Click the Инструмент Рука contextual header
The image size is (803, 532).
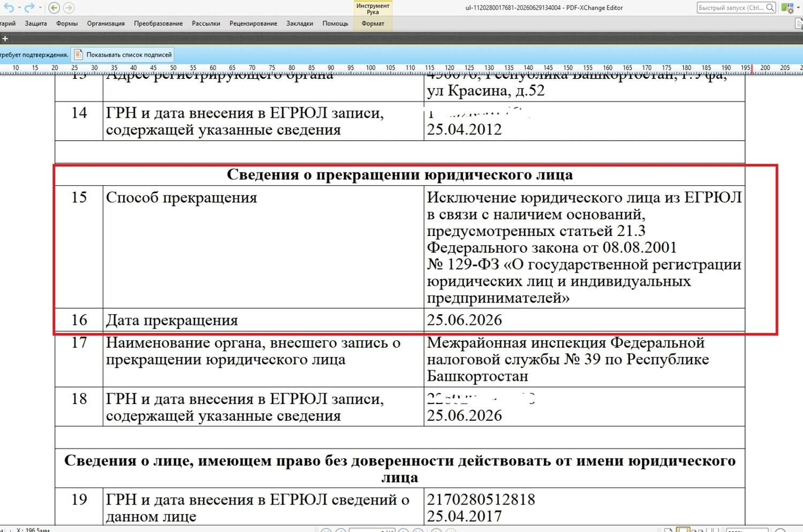(x=373, y=9)
